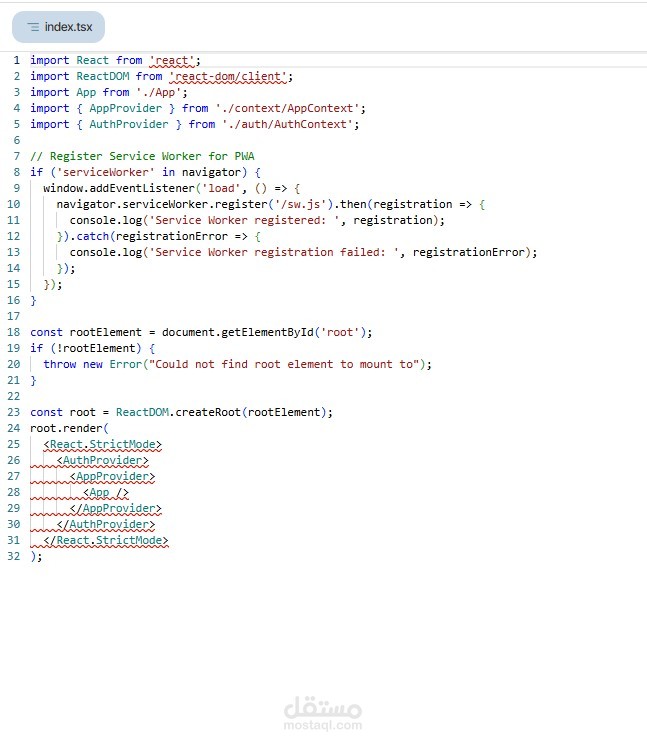Click 'Service Worker registered: ' string

(x=244, y=220)
